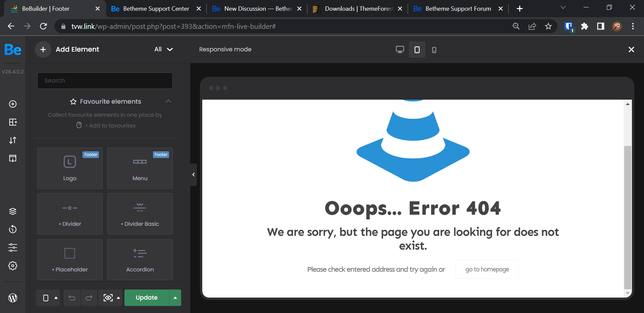644x313 pixels.
Task: Open the revisions history icon
Action: tap(13, 229)
